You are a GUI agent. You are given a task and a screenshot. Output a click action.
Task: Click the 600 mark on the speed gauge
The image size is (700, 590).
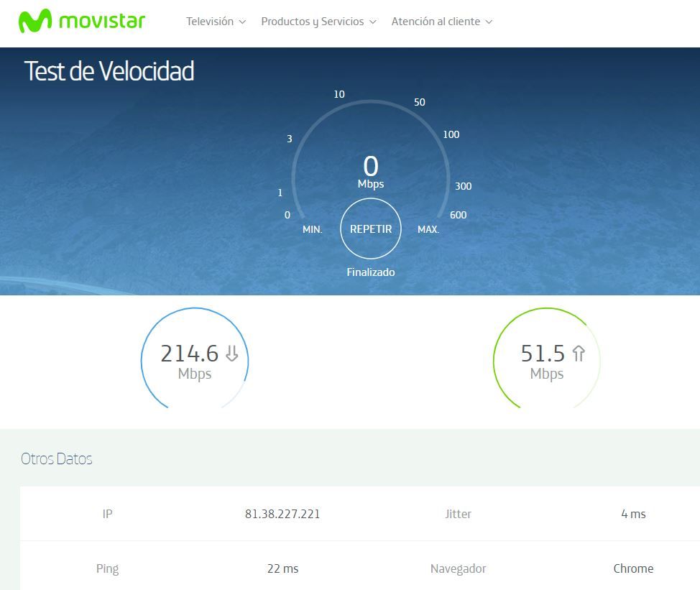[458, 215]
